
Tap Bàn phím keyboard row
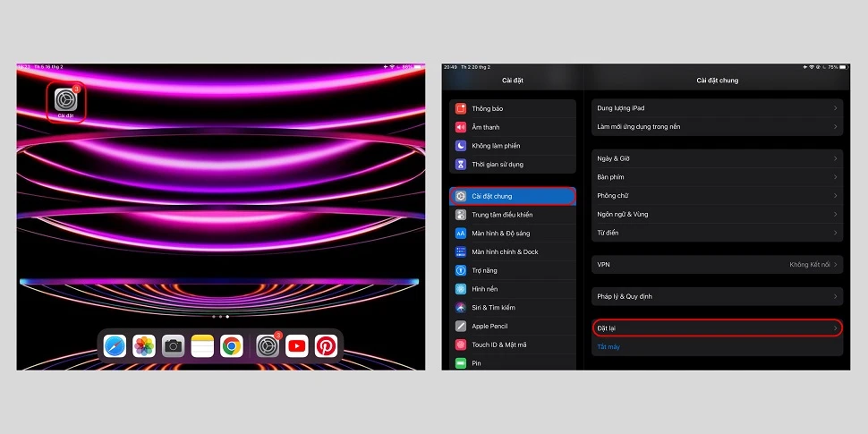click(718, 177)
